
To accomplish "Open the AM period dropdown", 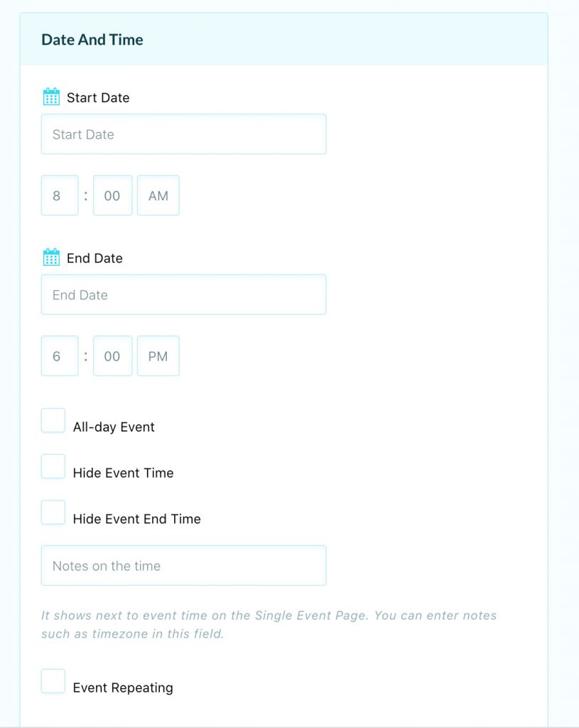I will pyautogui.click(x=158, y=196).
